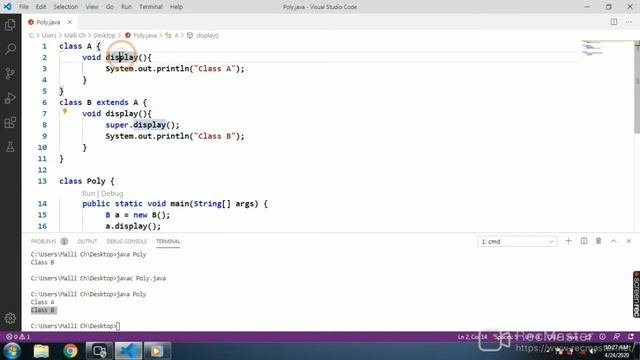This screenshot has width=640, height=360.
Task: Open the Go menu
Action: point(110,7)
